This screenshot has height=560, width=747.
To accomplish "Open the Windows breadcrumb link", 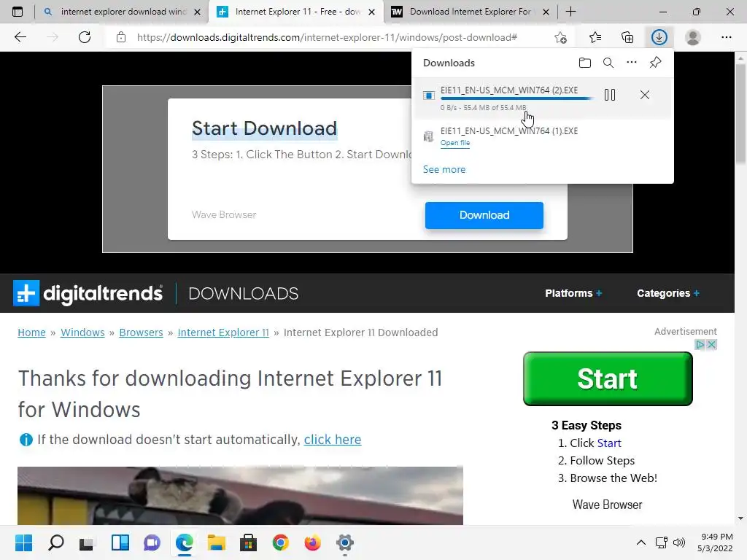I will tap(82, 332).
